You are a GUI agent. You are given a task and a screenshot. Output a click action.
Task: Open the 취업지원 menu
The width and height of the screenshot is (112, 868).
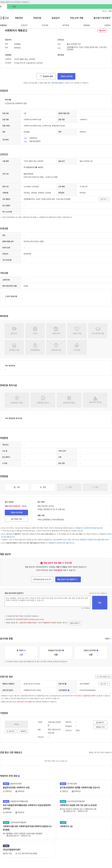[37, 18]
